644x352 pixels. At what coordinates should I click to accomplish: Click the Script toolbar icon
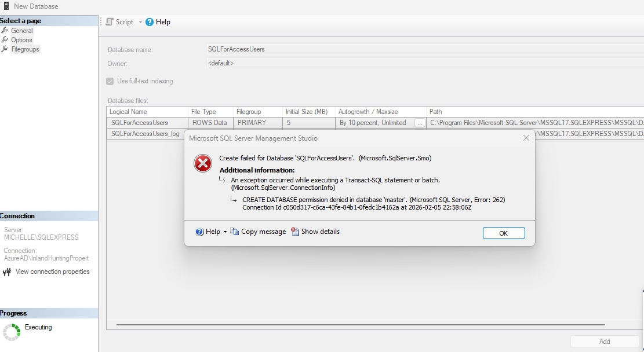109,22
